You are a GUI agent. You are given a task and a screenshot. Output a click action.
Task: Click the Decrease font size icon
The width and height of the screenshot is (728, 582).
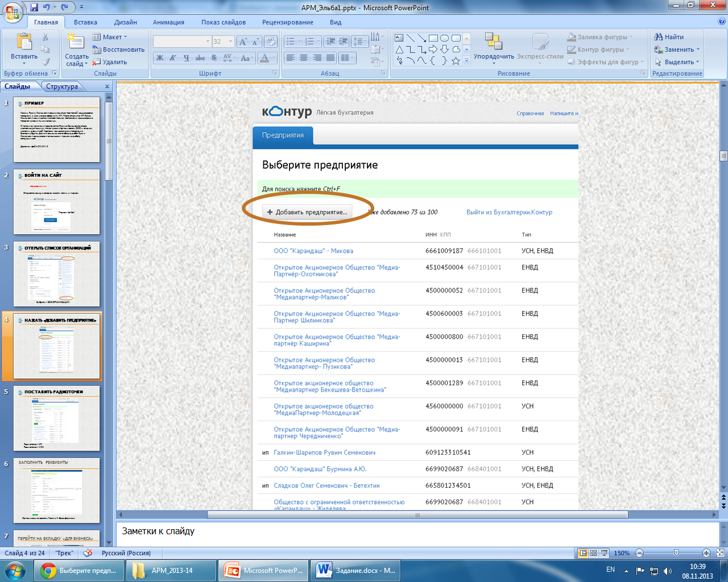coord(255,41)
